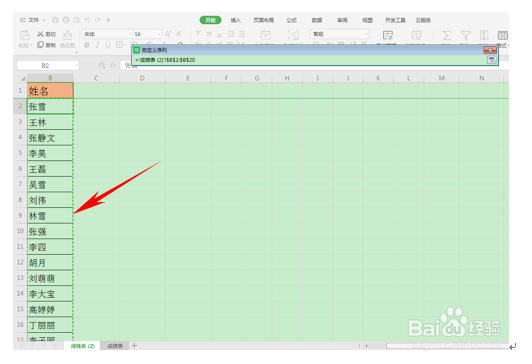Align text to bottom of cell
Image resolution: width=532 pixels, height=364 pixels.
pyautogui.click(x=220, y=34)
